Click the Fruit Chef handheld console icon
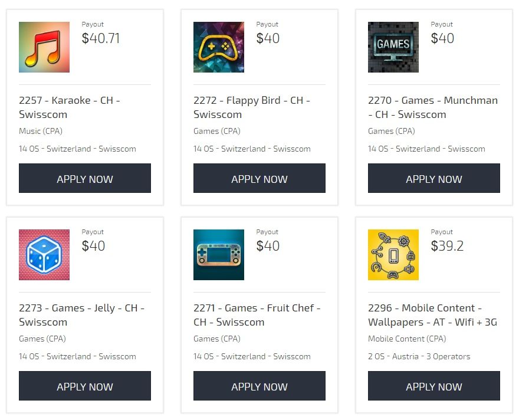The width and height of the screenshot is (519, 420). tap(219, 255)
